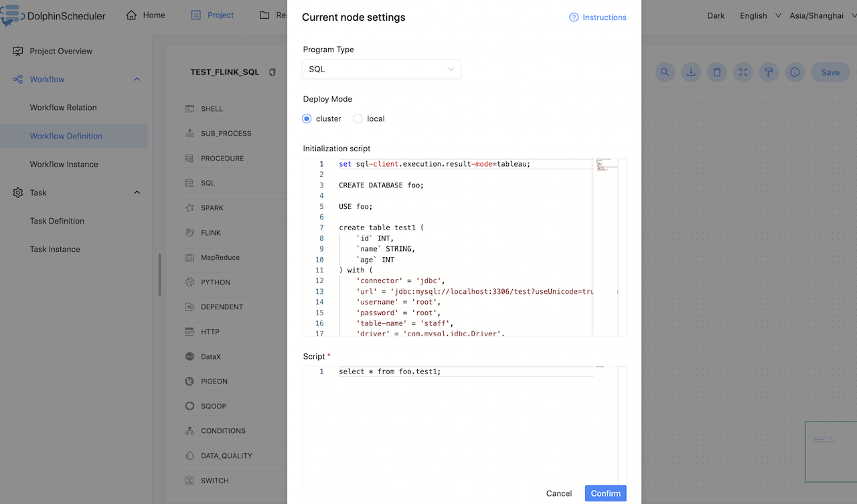The width and height of the screenshot is (857, 504).
Task: Click the Save workflow button
Action: [x=830, y=72]
